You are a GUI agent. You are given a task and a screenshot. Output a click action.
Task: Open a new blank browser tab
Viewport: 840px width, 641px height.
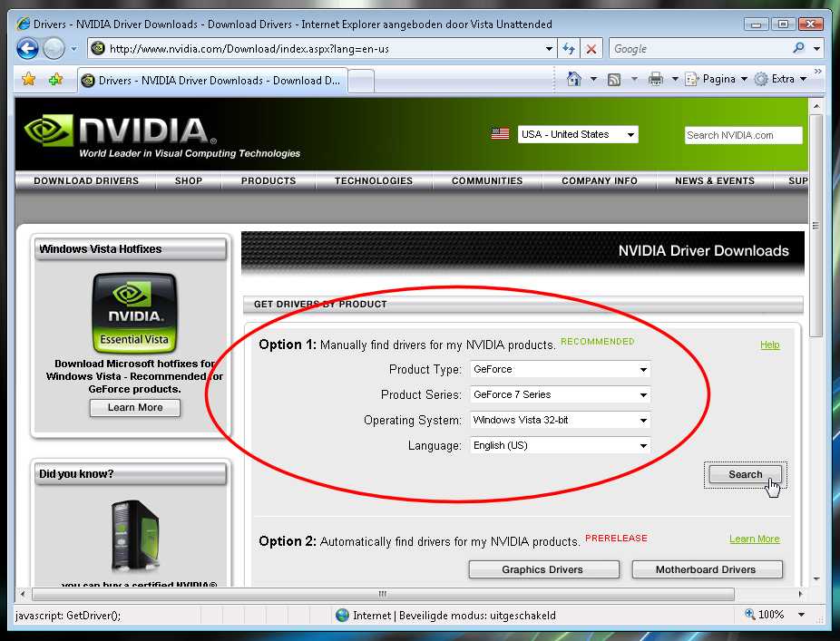click(x=362, y=82)
